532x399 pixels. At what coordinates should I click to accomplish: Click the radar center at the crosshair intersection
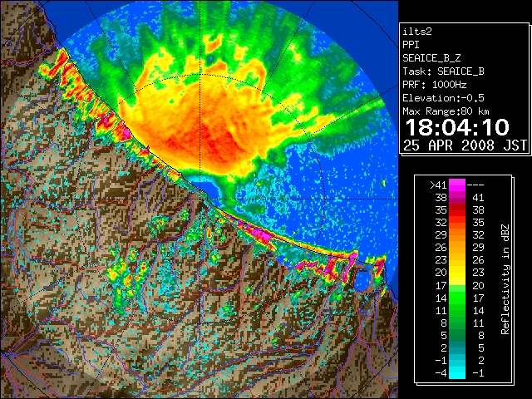click(199, 199)
